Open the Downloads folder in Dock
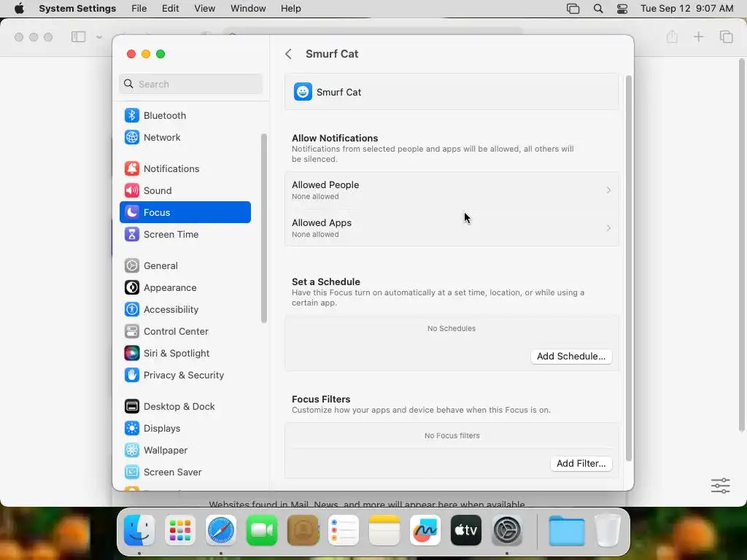Viewport: 747px width, 560px height. (x=566, y=530)
